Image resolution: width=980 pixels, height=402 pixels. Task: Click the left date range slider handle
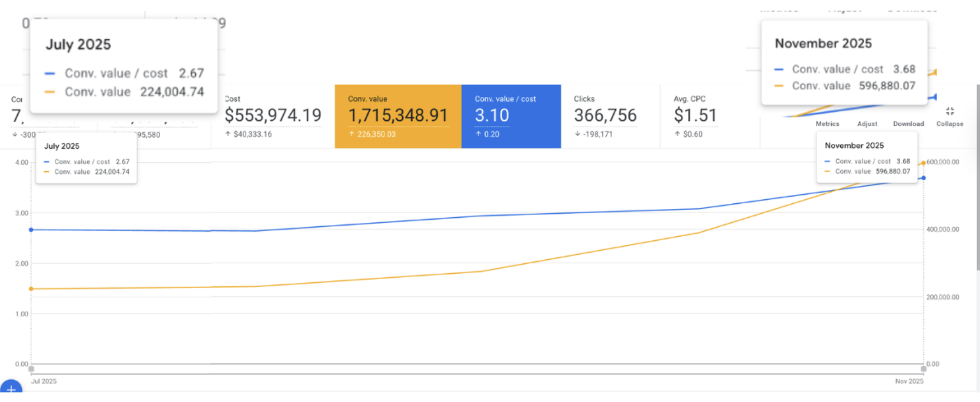click(x=31, y=368)
